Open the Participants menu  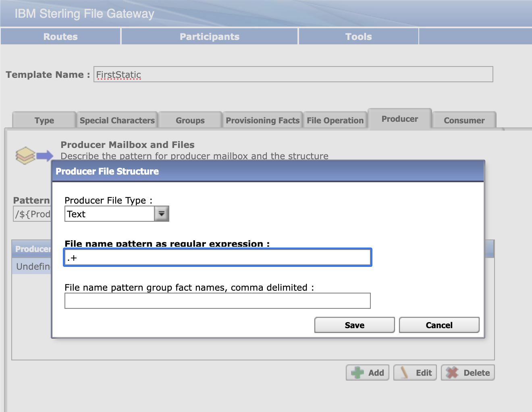pos(210,37)
